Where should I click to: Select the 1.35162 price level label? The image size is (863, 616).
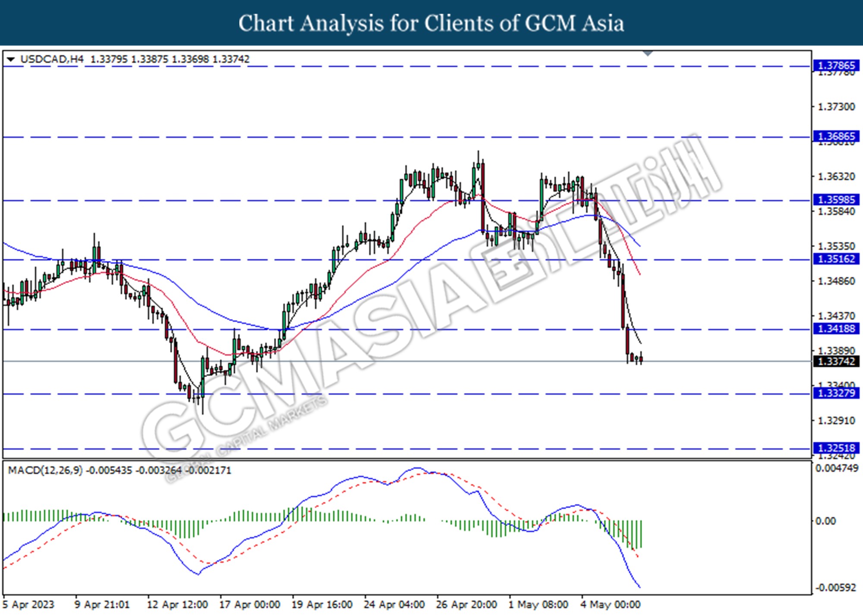click(836, 259)
